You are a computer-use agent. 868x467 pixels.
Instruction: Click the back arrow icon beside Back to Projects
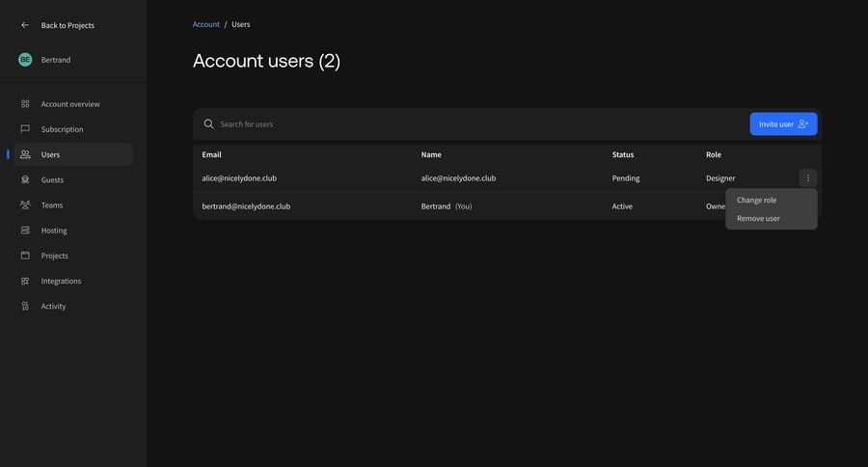coord(25,25)
